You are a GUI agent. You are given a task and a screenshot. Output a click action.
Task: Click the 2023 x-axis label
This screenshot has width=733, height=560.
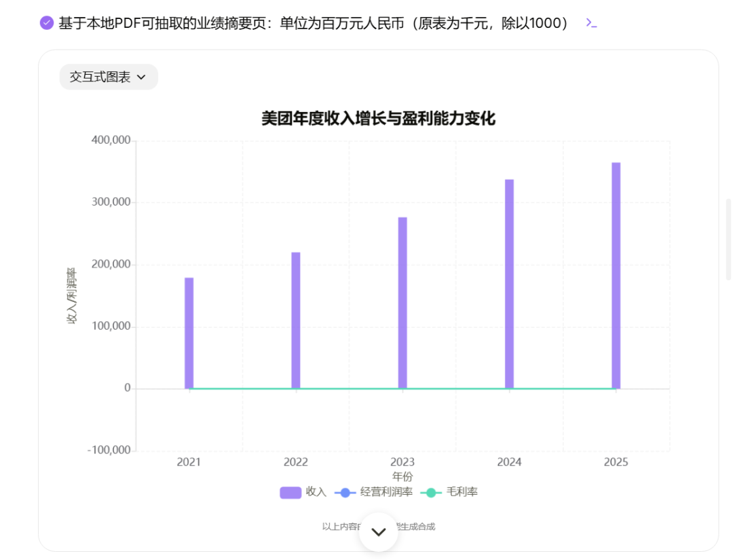point(402,462)
